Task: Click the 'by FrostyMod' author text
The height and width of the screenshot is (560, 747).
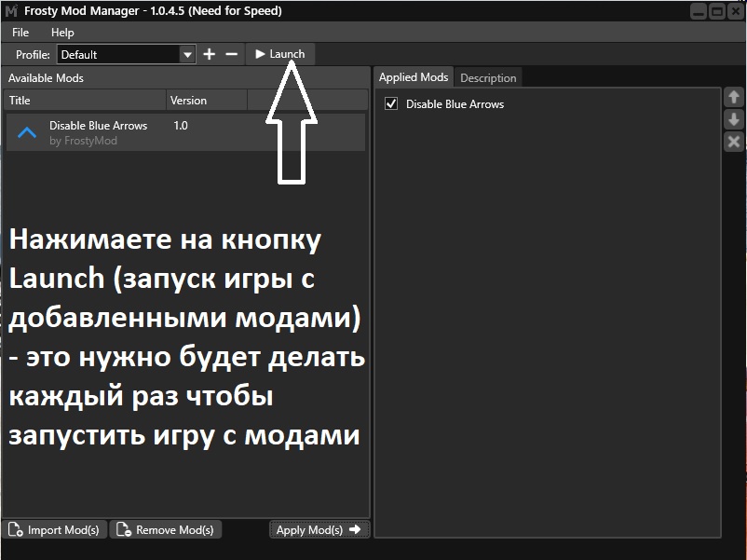Action: [x=83, y=141]
